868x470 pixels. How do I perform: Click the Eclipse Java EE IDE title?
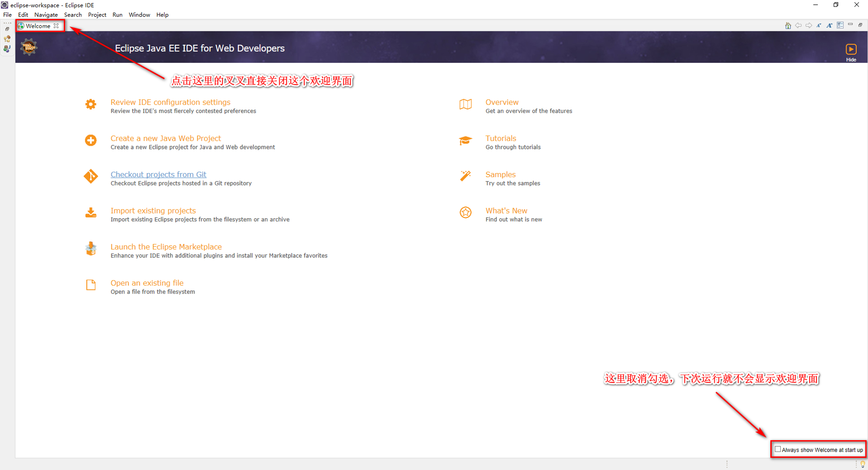coord(200,48)
